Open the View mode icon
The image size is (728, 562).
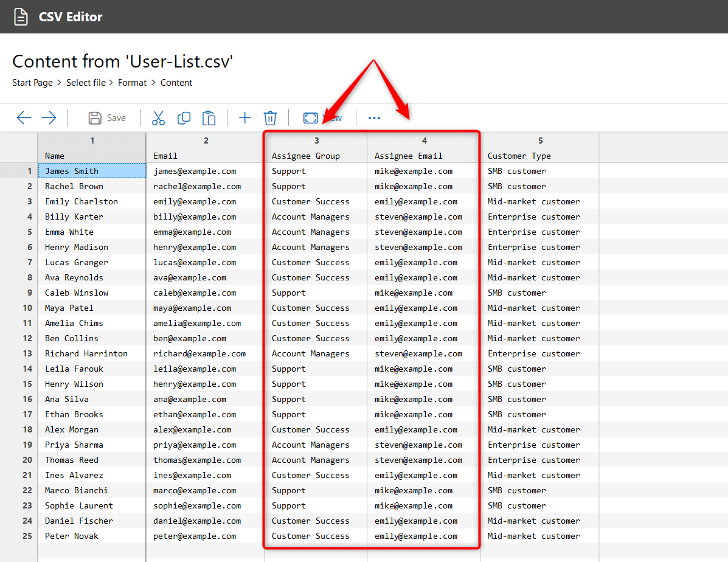coord(310,117)
